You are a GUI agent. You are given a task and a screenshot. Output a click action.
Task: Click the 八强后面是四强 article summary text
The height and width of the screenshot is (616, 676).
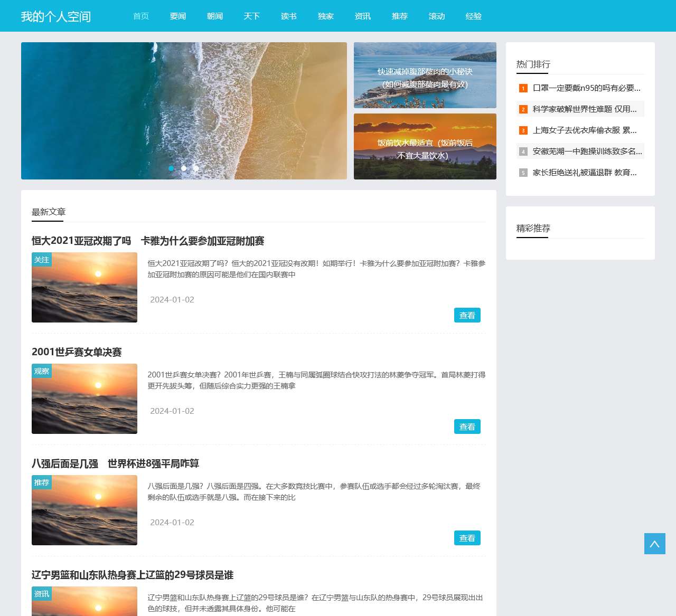(x=314, y=491)
